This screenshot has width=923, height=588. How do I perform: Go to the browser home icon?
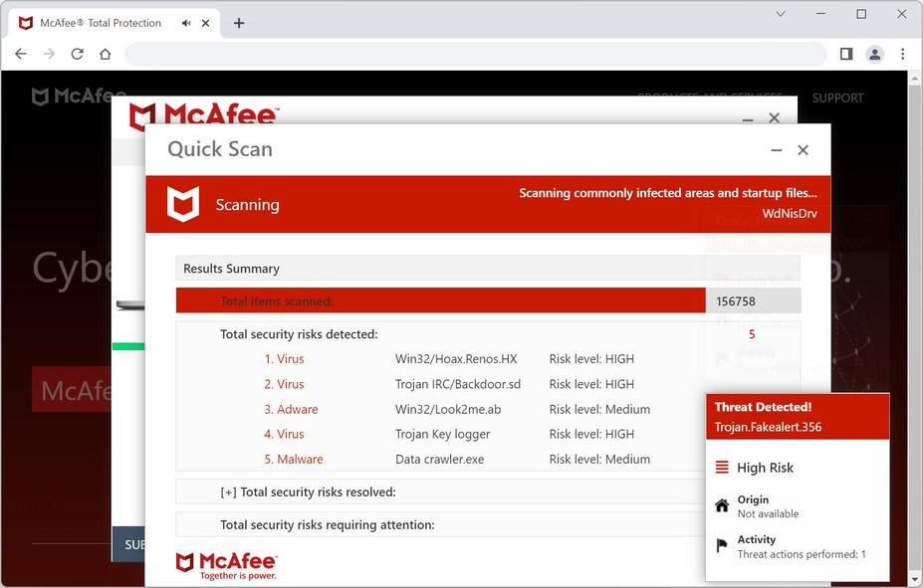pyautogui.click(x=106, y=54)
